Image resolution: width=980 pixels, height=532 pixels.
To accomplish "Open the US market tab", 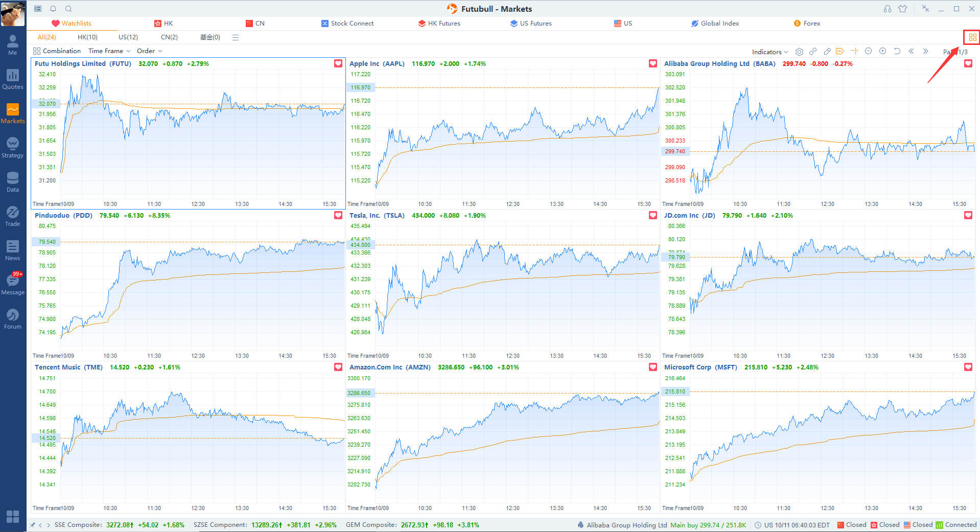I will (623, 24).
